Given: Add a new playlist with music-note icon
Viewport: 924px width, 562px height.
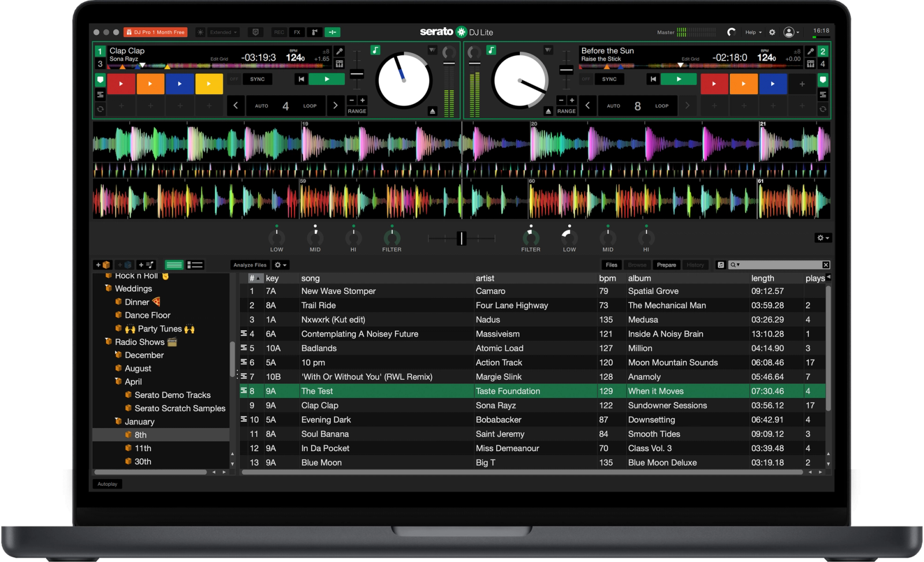Looking at the screenshot, I should point(146,265).
